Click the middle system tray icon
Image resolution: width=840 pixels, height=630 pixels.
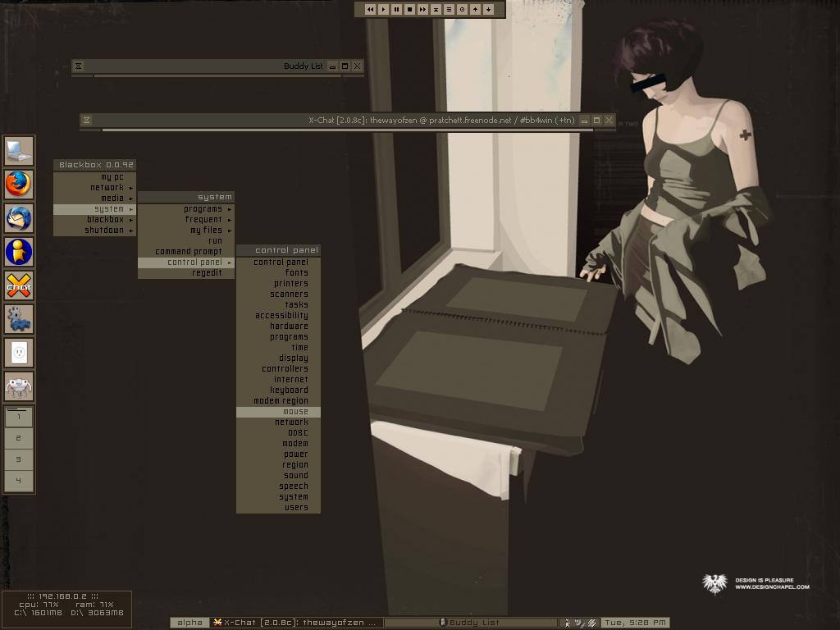(579, 623)
